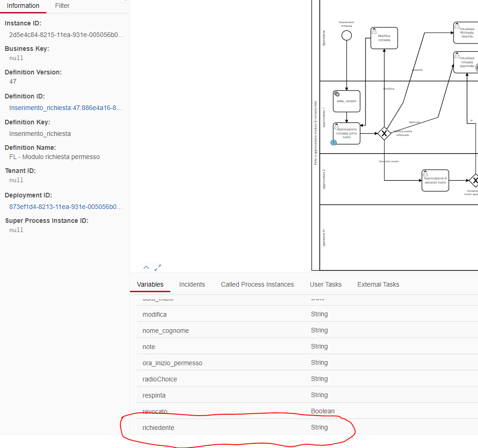
Task: Open the Deployment ID link
Action: coord(65,206)
